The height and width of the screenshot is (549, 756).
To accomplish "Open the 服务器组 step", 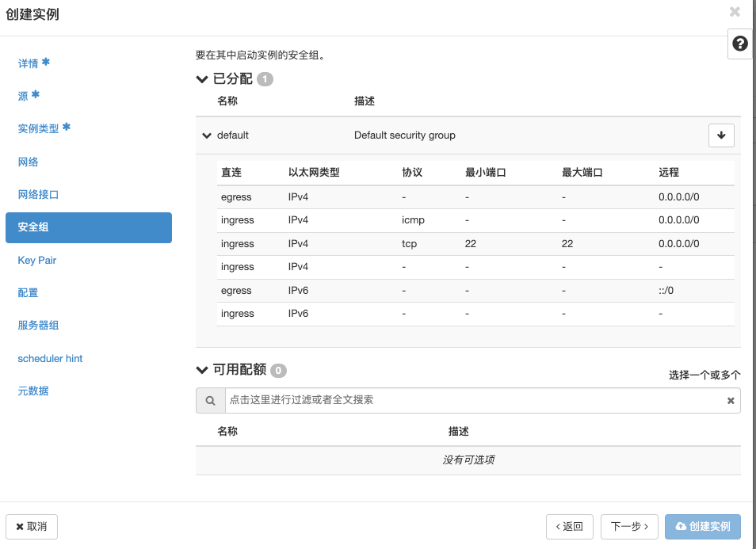I will point(38,326).
